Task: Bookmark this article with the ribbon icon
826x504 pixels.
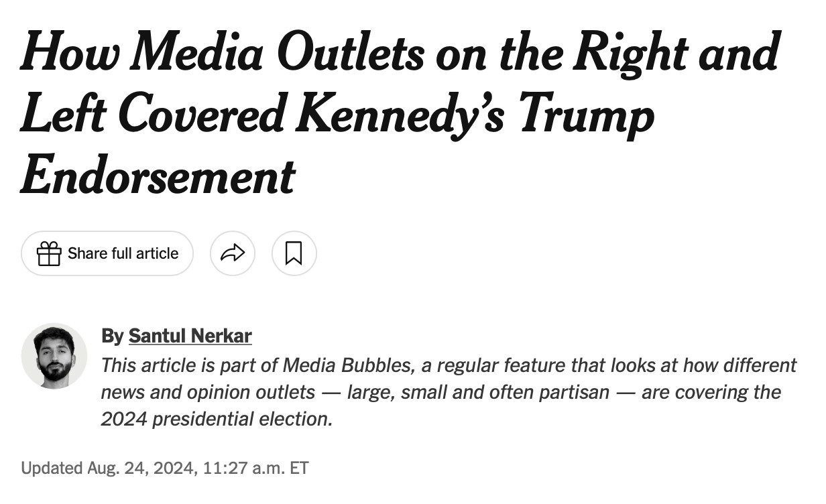Action: point(294,253)
